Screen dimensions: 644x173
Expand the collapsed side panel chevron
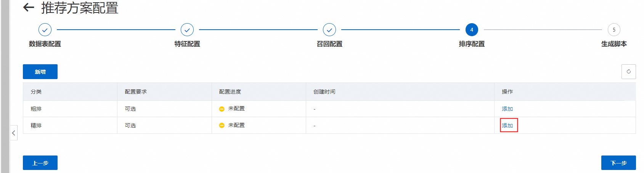[14, 133]
